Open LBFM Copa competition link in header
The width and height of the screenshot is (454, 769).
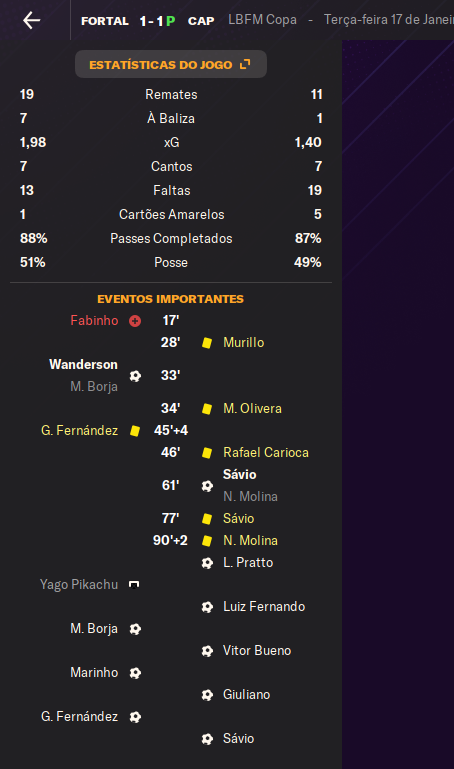coord(262,20)
